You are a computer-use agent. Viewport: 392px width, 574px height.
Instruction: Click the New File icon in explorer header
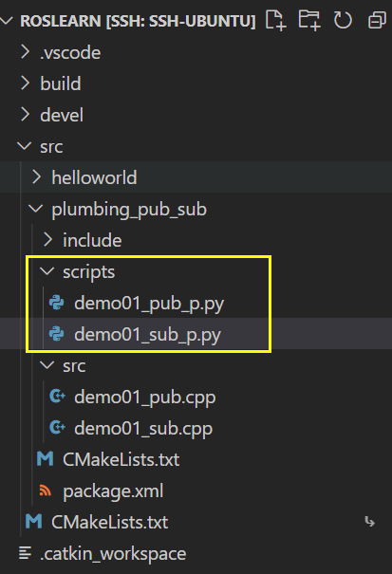pyautogui.click(x=275, y=21)
